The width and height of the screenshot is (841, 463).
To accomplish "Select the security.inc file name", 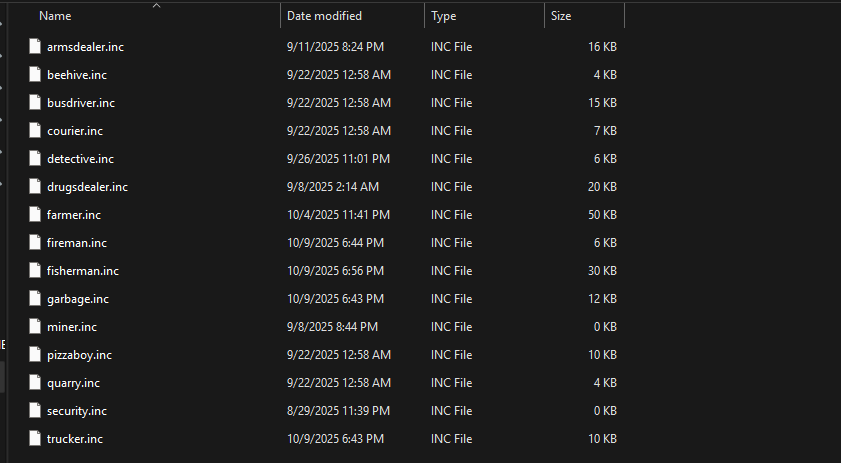I will coord(77,410).
